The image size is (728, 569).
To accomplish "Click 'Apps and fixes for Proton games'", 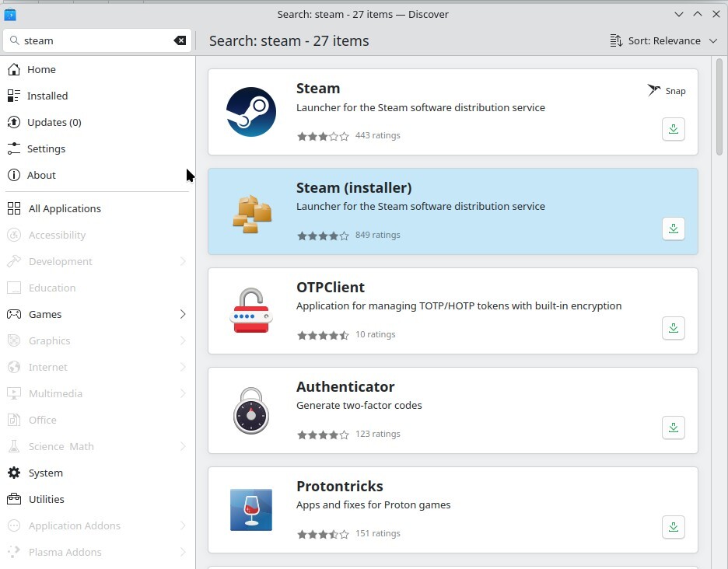I will click(x=373, y=504).
